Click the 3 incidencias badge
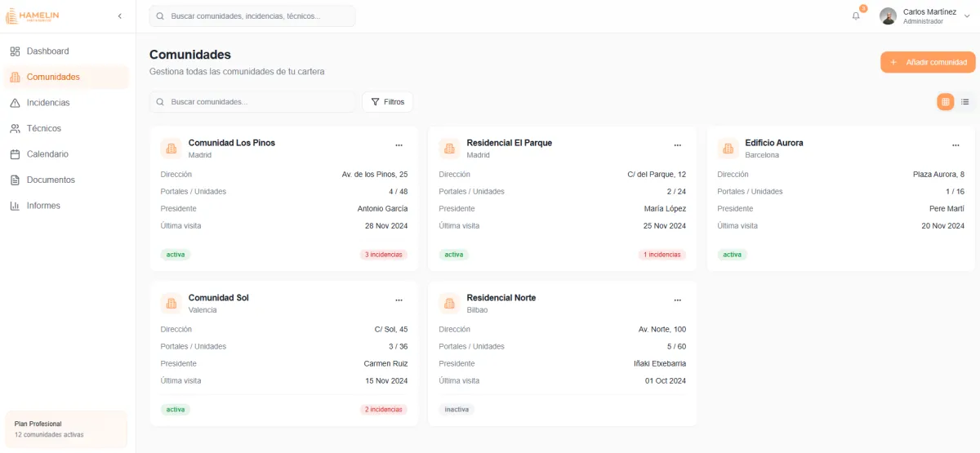The width and height of the screenshot is (980, 453). pyautogui.click(x=383, y=255)
